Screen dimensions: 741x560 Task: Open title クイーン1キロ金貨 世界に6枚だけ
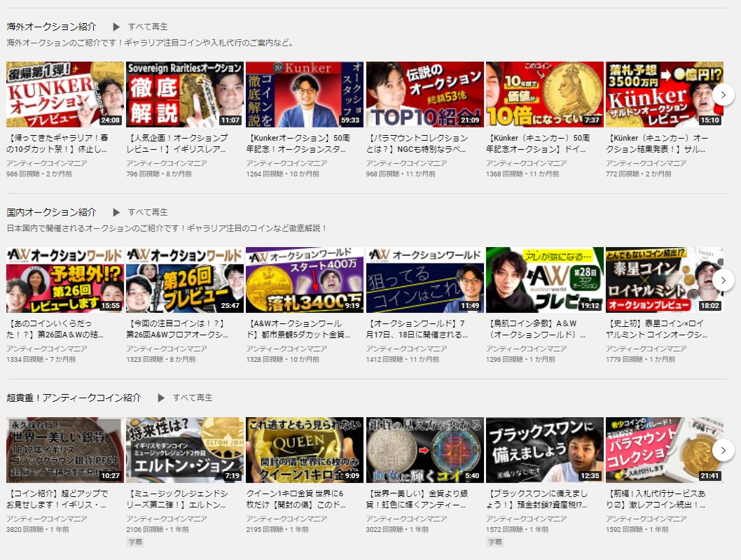(296, 499)
